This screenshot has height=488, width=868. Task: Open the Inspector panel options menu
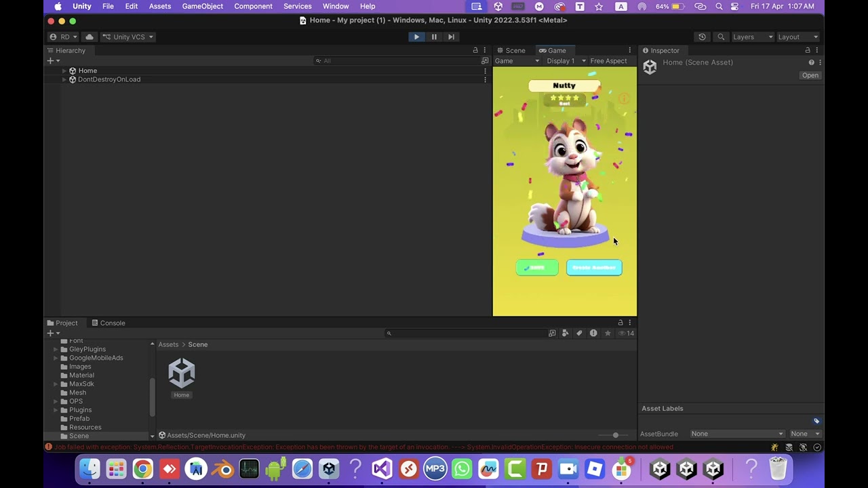[x=816, y=50]
